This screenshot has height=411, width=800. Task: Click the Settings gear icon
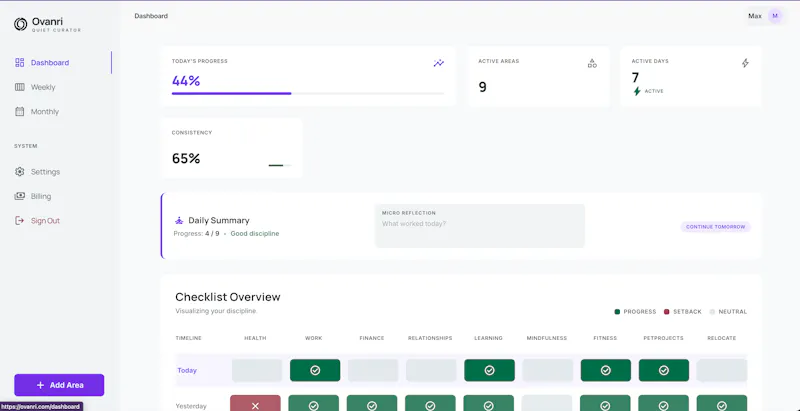click(20, 172)
